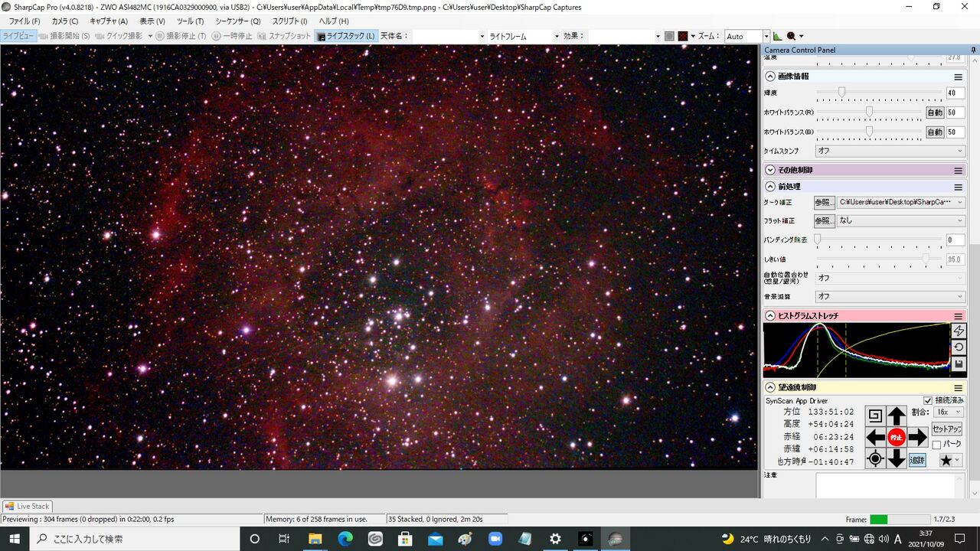Click 自動 button for ホワイトバランス(R)

point(935,112)
